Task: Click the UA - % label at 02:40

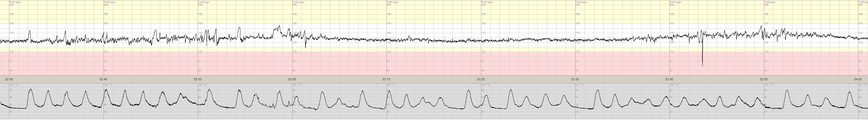Action: (108, 85)
